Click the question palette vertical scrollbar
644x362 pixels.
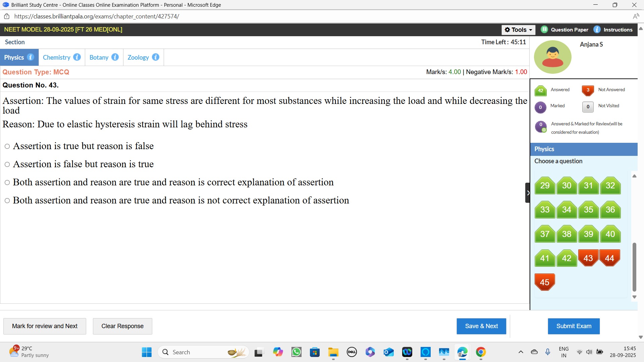click(x=634, y=266)
